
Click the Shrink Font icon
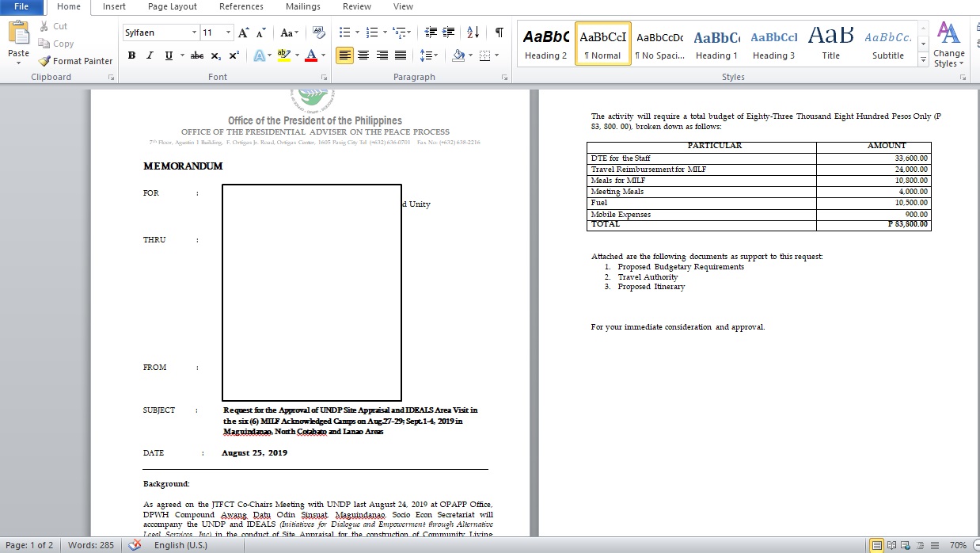(x=260, y=32)
